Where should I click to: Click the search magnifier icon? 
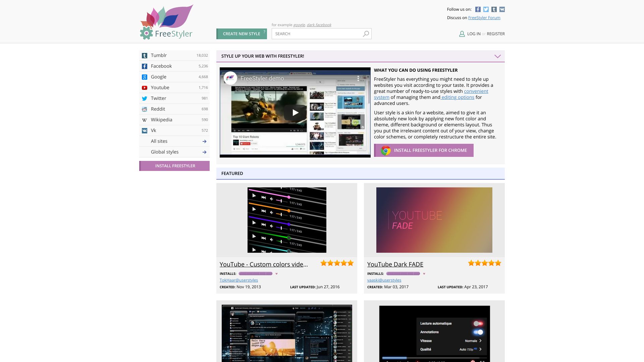point(366,34)
